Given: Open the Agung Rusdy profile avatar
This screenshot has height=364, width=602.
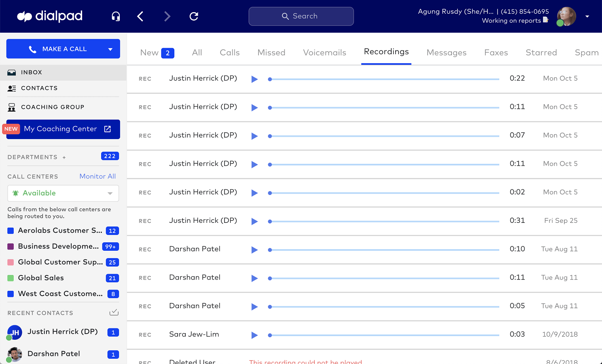Looking at the screenshot, I should [x=566, y=17].
